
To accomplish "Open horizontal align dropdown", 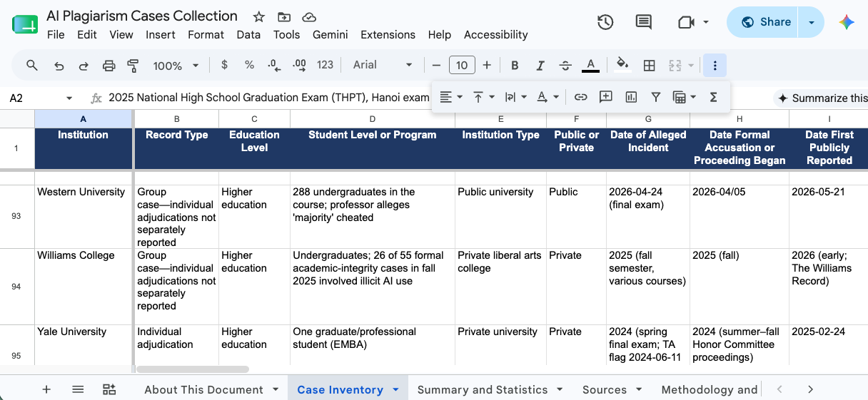I will coord(450,97).
